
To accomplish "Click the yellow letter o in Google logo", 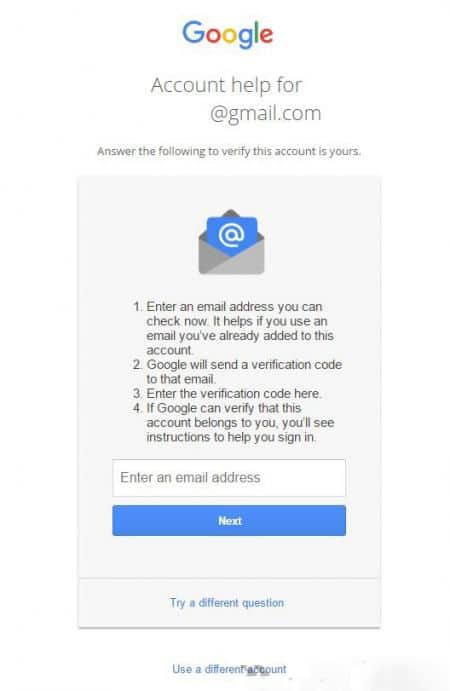I will click(x=229, y=36).
